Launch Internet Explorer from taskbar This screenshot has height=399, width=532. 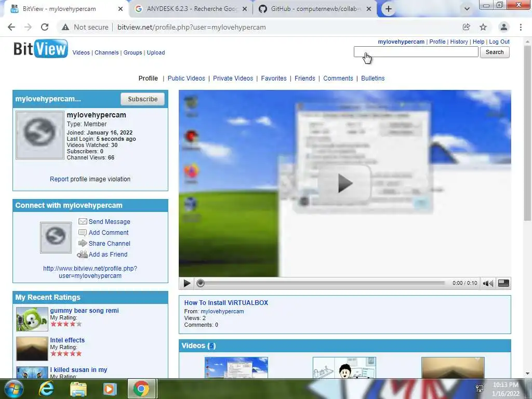46,389
